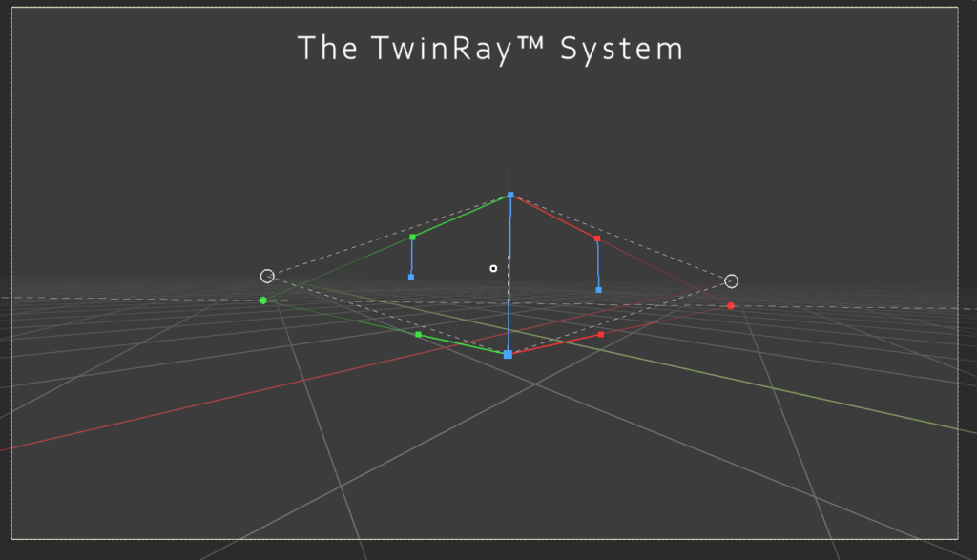Select bright green edge below top blue handle

(462, 216)
